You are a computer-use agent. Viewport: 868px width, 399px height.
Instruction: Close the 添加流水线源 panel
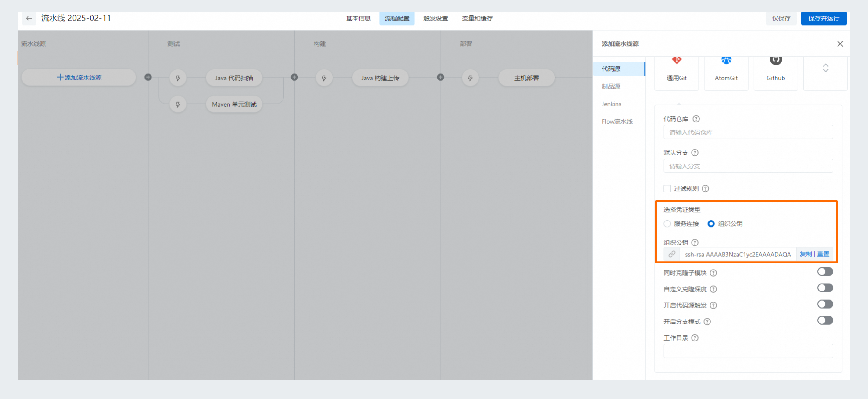point(840,44)
